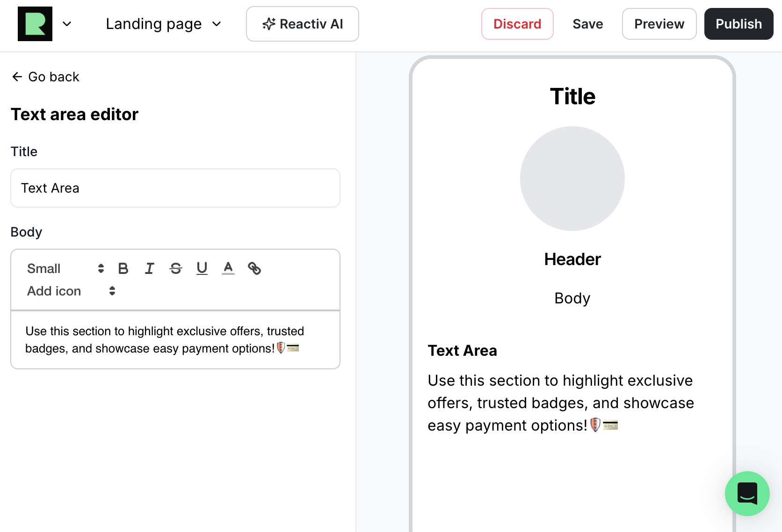Toggle bold formatting in Body toolbar
782x532 pixels.
tap(123, 268)
